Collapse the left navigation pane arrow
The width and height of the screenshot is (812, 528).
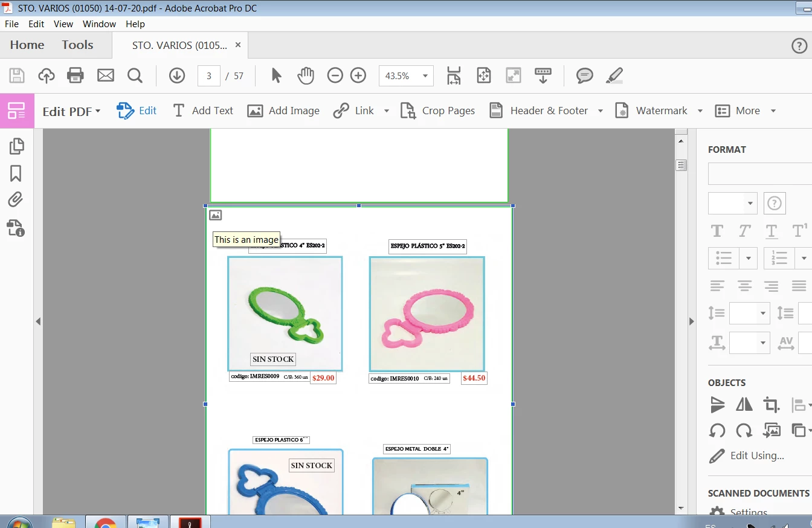click(x=38, y=321)
